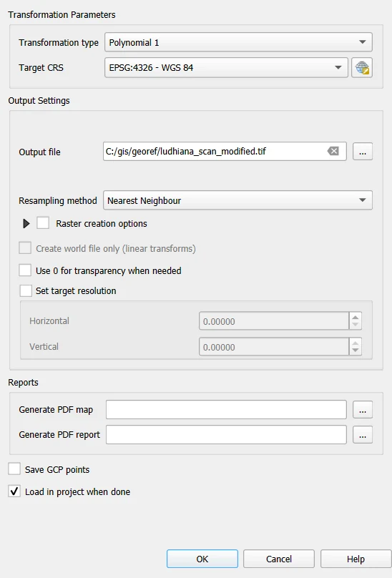
Task: Browse for the Output file location
Action: 363,152
